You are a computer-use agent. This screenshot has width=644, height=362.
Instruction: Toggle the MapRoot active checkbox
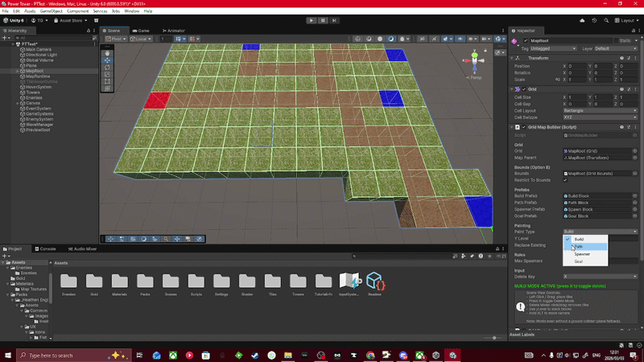(526, 41)
